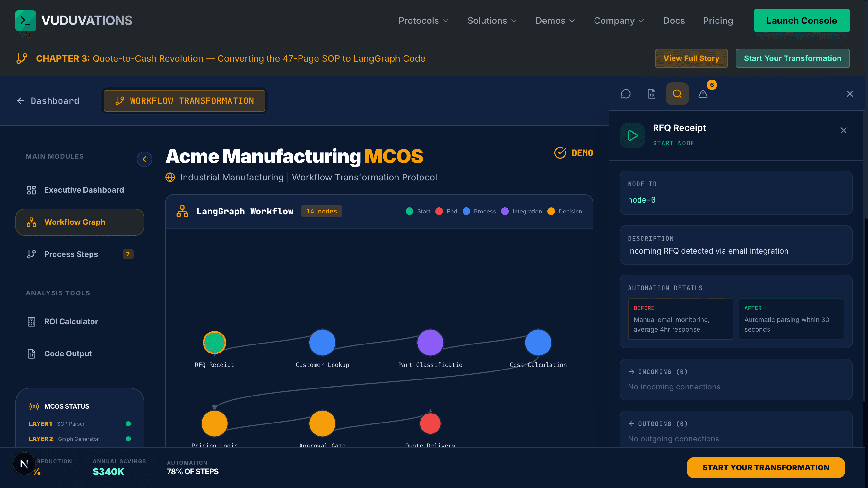Select Workflow Graph in sidebar
Viewport: 868px width, 488px height.
pos(80,222)
